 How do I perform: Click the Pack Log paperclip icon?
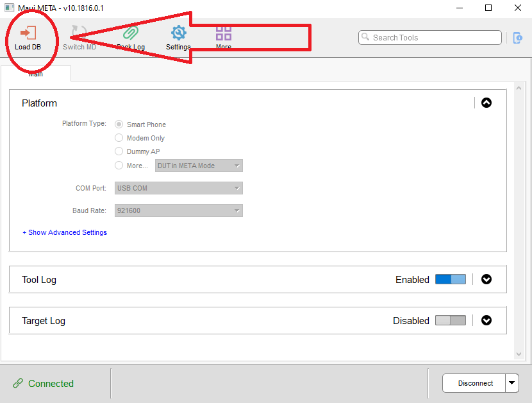tap(131, 33)
